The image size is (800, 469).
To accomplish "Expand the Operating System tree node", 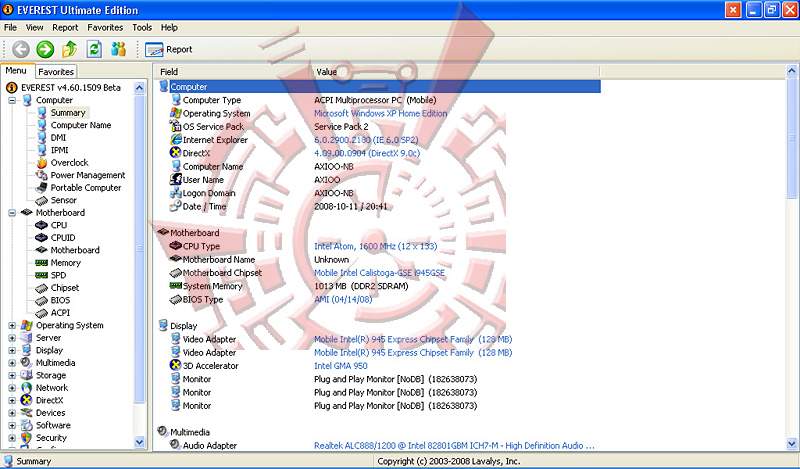I will [x=12, y=326].
